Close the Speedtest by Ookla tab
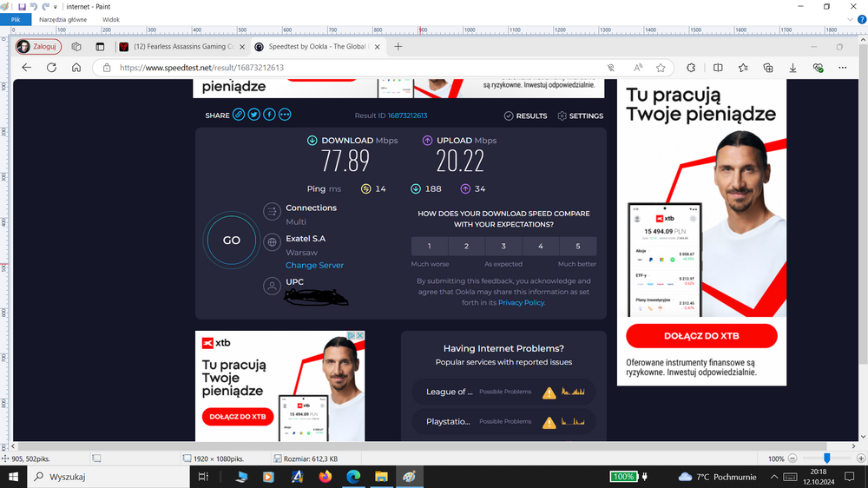 point(377,47)
